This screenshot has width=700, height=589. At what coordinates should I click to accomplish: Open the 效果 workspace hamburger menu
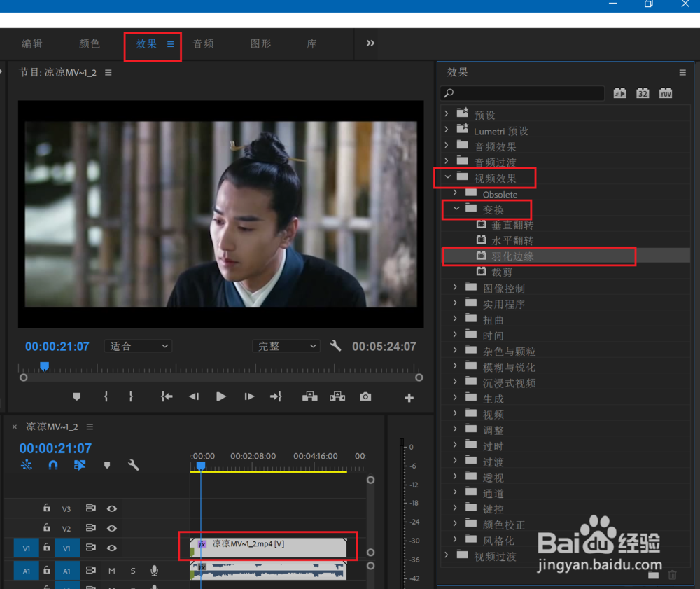(171, 44)
